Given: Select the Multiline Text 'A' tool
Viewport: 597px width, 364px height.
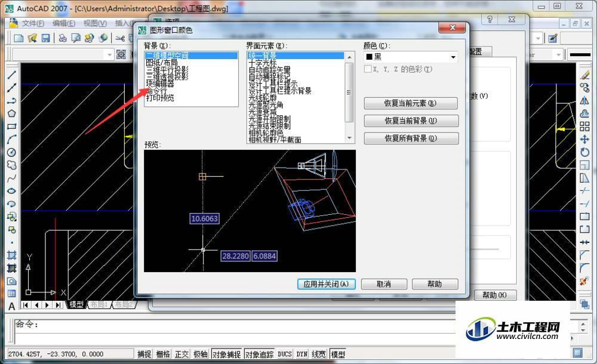Looking at the screenshot, I should point(12,306).
